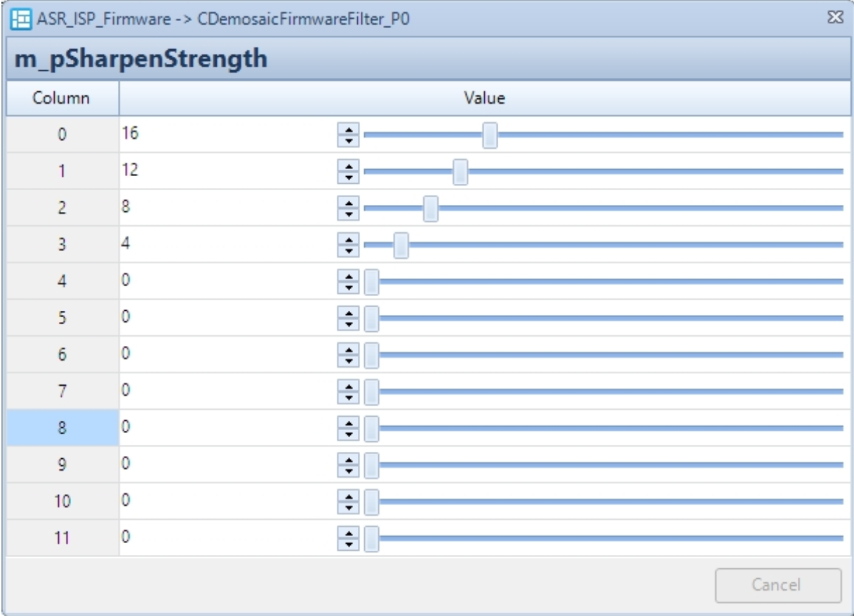This screenshot has height=616, width=854.
Task: Increment column 0 value with up arrow
Action: [x=349, y=130]
